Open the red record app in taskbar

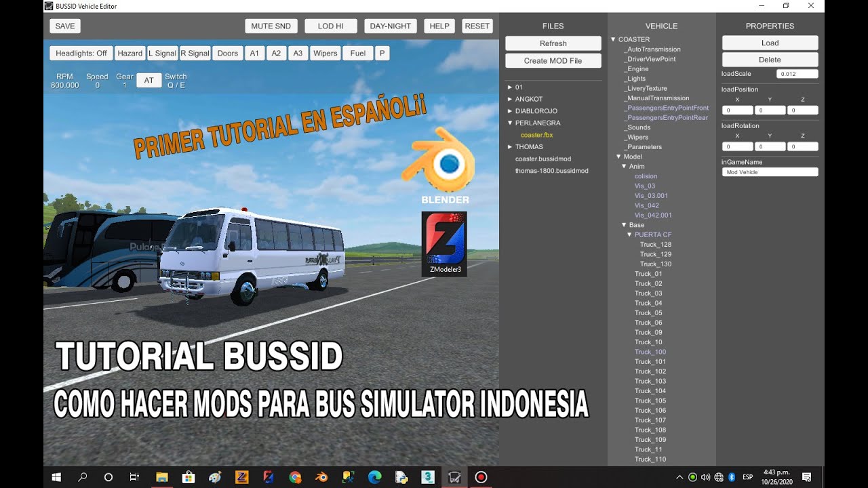point(481,477)
